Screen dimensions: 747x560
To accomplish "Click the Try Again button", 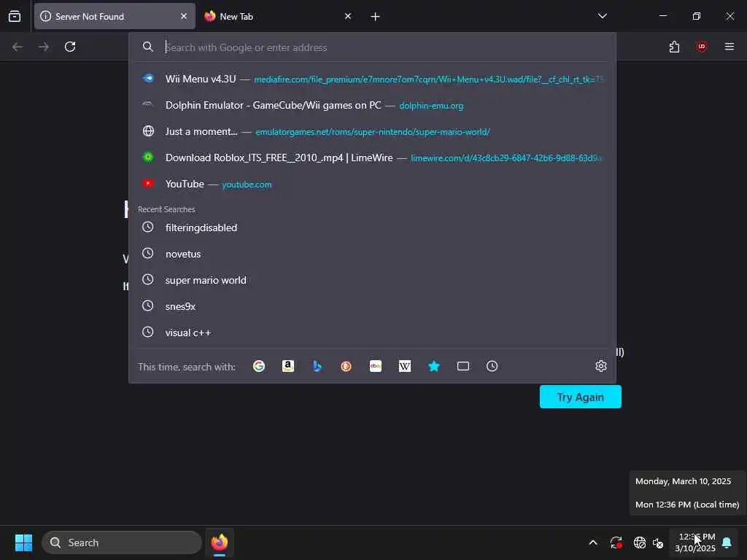I will [580, 397].
